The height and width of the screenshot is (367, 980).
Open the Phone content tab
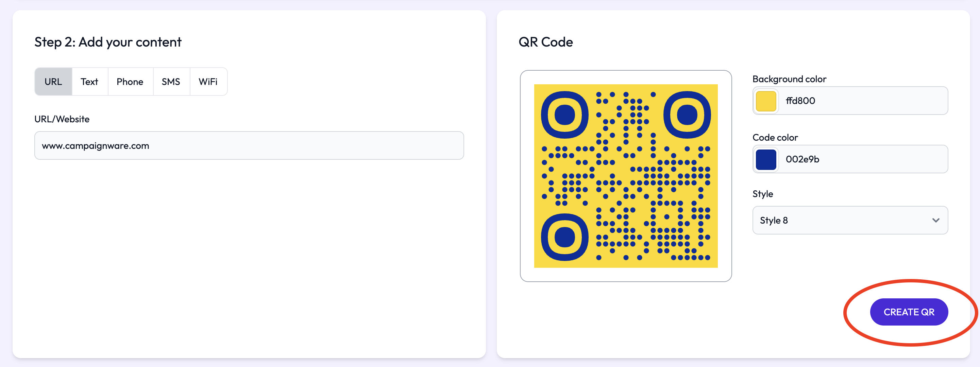click(x=130, y=82)
